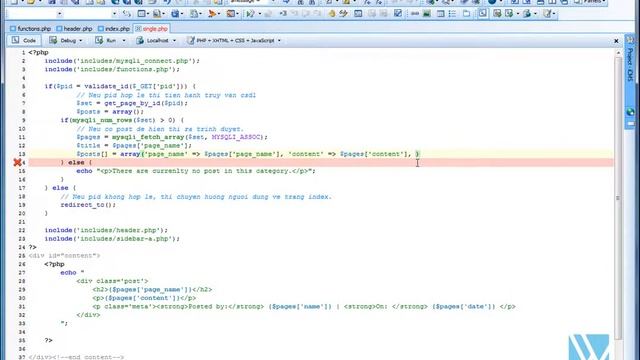Image resolution: width=640 pixels, height=360 pixels.
Task: Click the globe browser preview icon
Action: tap(527, 14)
